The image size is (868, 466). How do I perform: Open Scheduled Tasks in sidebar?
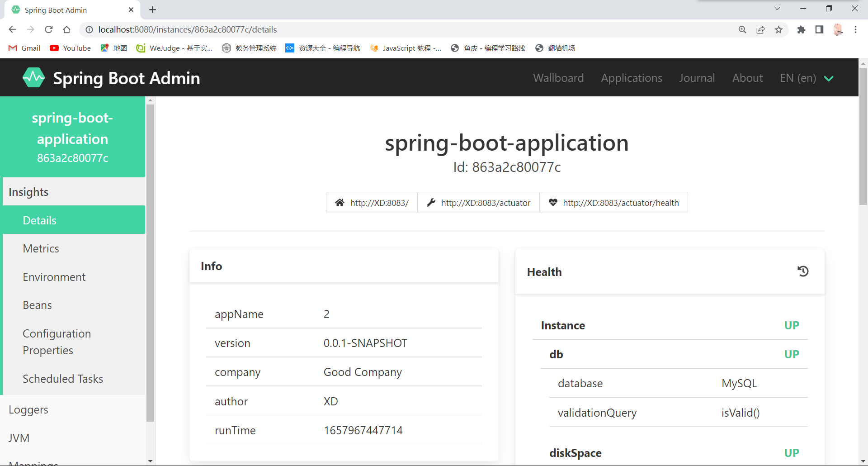click(x=74, y=379)
